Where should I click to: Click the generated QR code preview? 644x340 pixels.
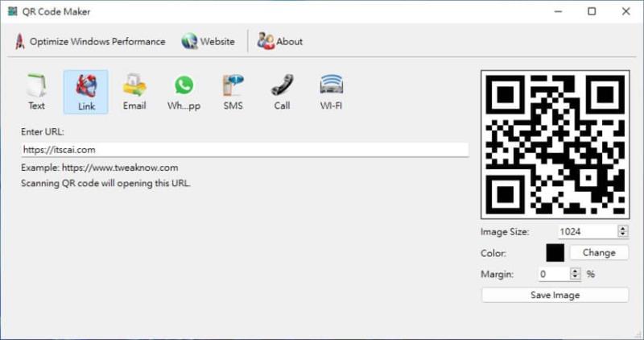click(x=555, y=145)
